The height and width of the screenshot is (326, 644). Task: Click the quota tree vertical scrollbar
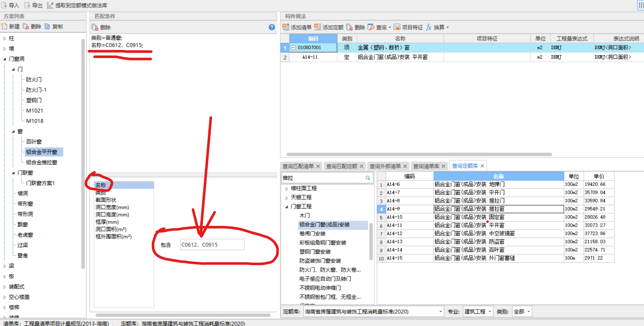pos(371,241)
